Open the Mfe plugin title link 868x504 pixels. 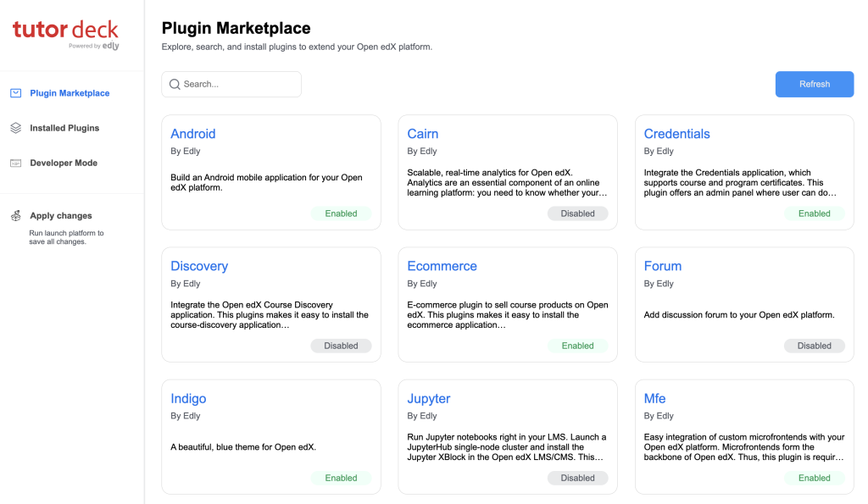point(654,398)
